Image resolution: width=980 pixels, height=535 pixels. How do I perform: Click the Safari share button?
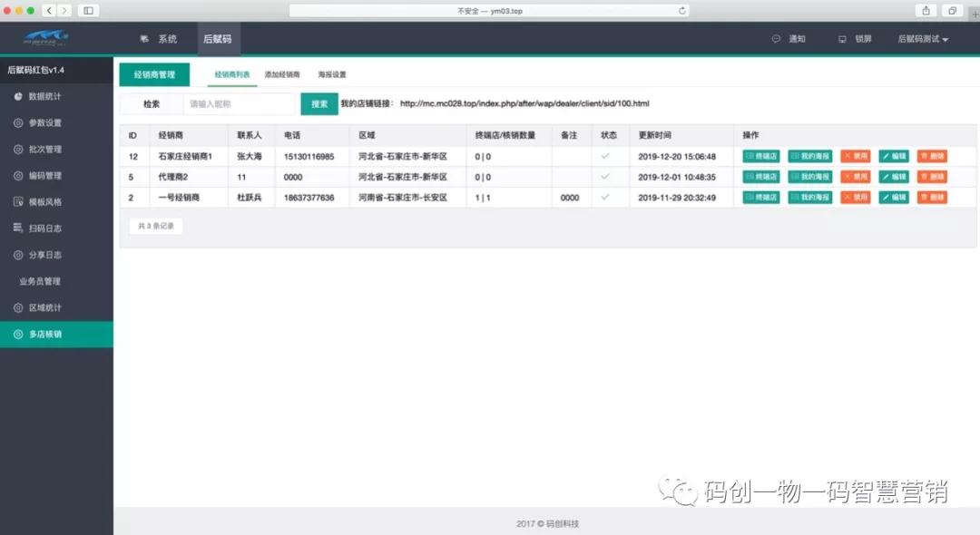(926, 11)
